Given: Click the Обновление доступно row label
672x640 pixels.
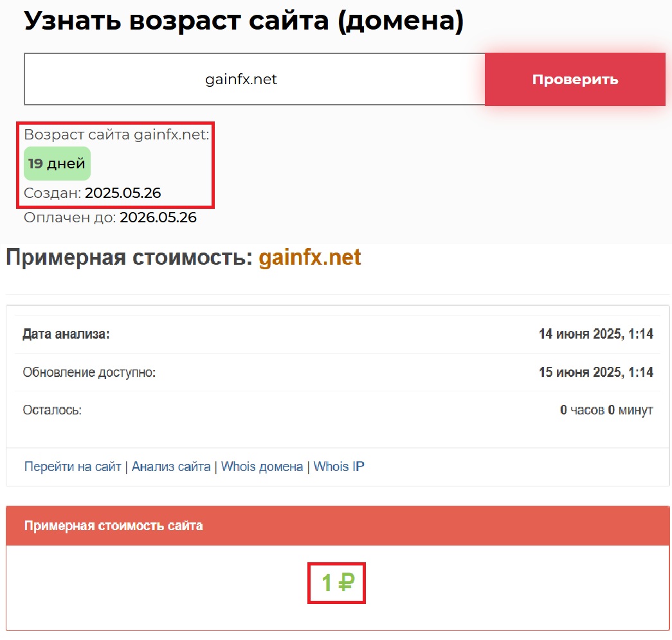Looking at the screenshot, I should coord(89,372).
